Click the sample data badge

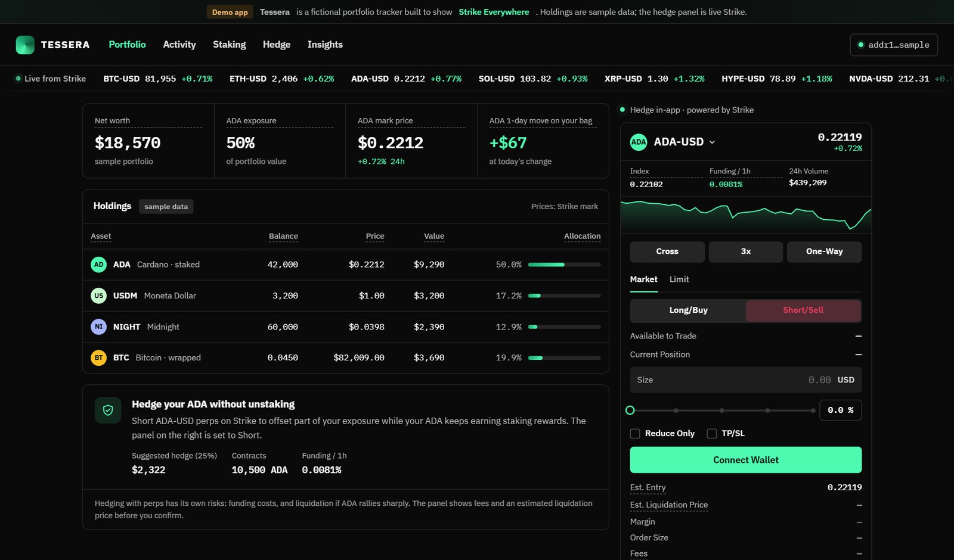[x=166, y=207]
